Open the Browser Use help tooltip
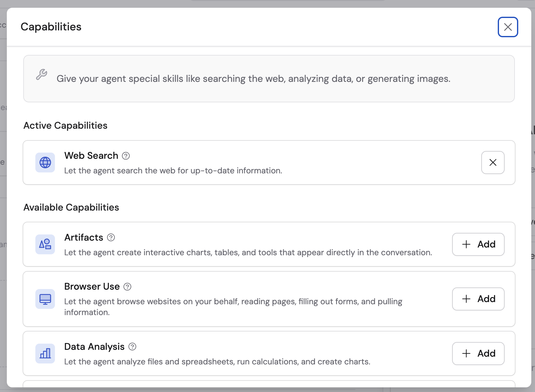 pyautogui.click(x=127, y=287)
